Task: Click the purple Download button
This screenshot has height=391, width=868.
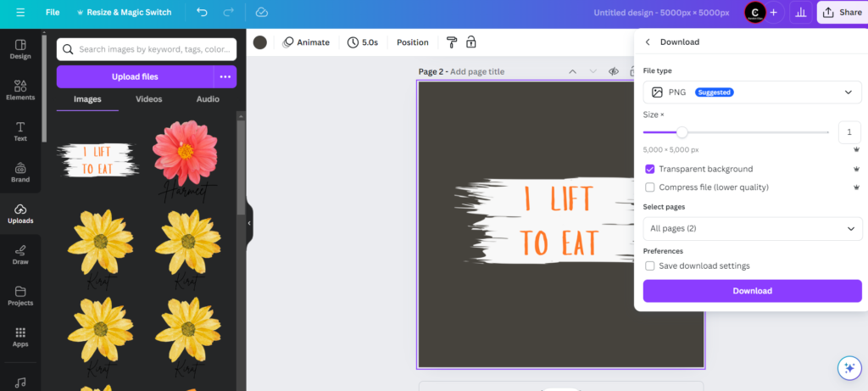Action: pyautogui.click(x=752, y=291)
